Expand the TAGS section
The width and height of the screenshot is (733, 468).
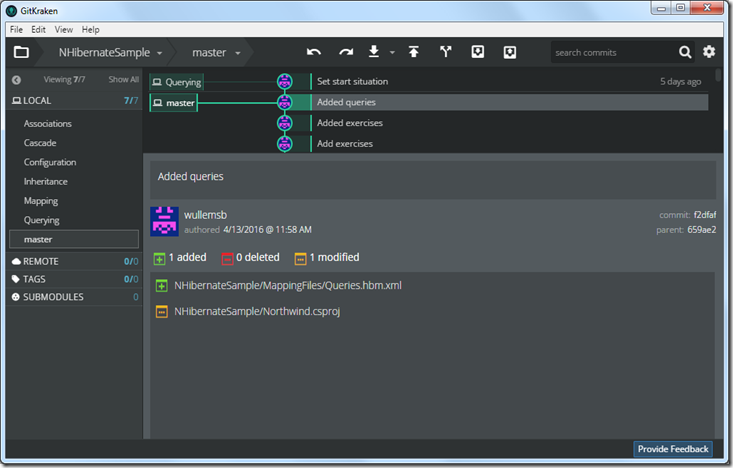tap(75, 279)
